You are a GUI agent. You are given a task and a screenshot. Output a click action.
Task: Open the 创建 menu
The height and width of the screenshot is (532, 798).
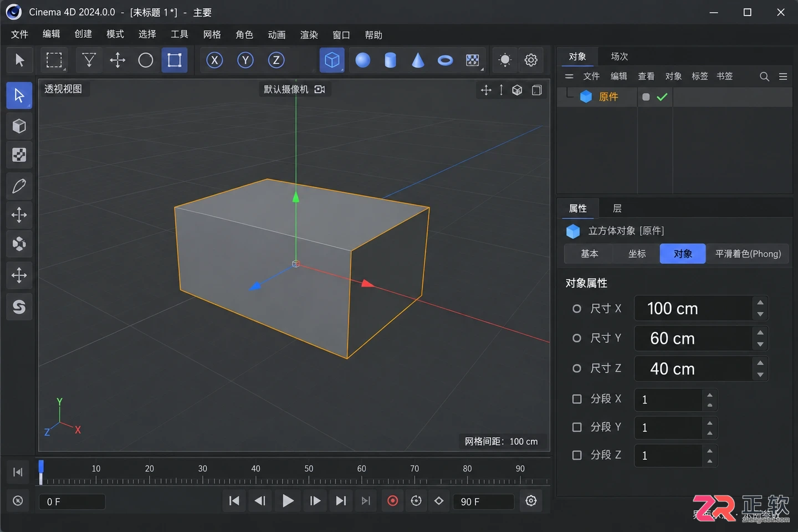pos(83,34)
